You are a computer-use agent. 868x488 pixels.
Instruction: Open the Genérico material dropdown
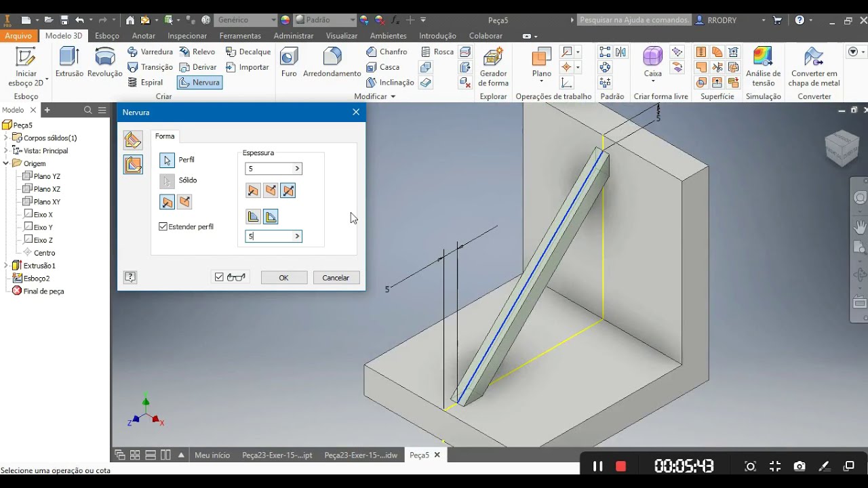pos(273,20)
